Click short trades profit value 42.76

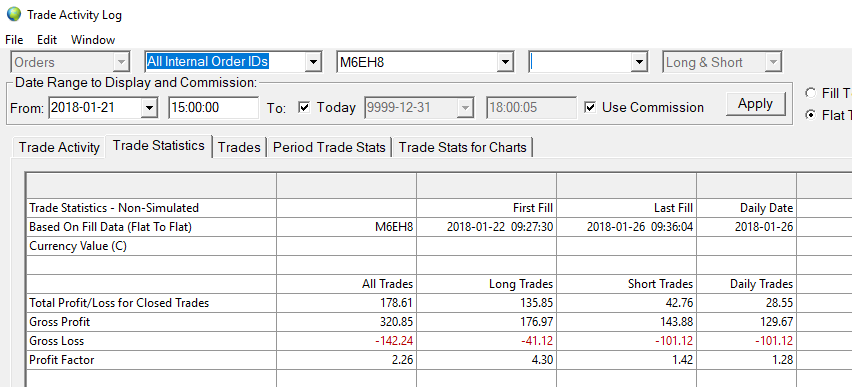pyautogui.click(x=627, y=303)
